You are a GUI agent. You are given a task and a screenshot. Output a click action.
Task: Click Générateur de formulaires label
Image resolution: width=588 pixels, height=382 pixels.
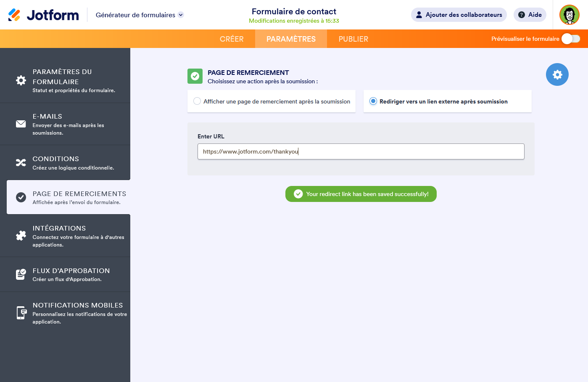point(135,15)
